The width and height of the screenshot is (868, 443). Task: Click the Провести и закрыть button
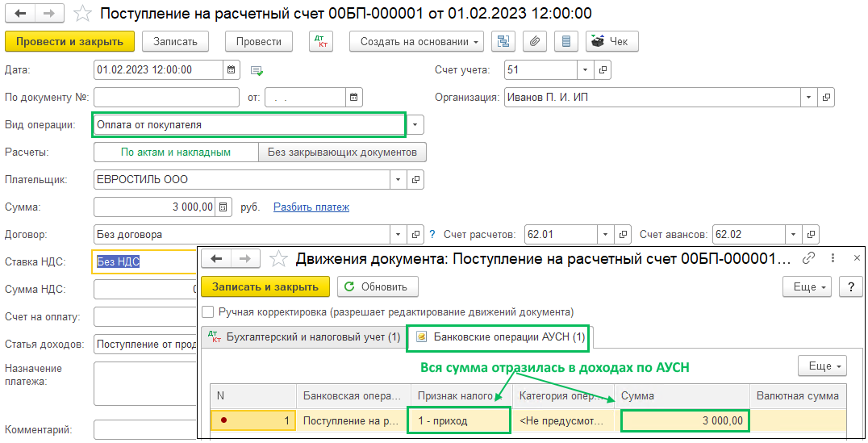[69, 42]
